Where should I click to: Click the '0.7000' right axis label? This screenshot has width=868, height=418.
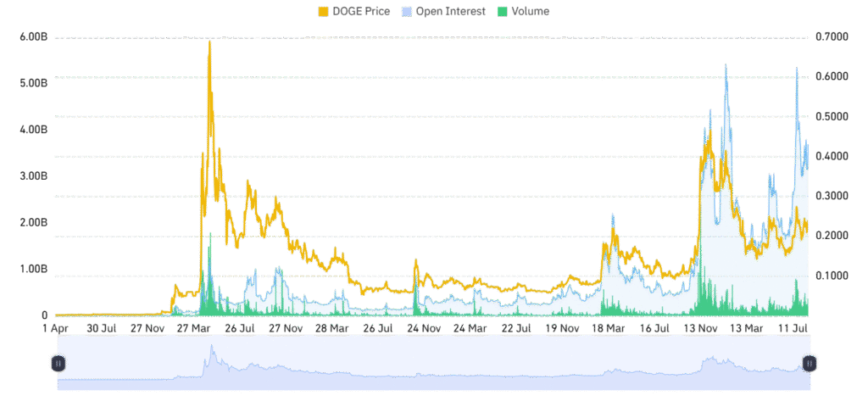click(832, 37)
